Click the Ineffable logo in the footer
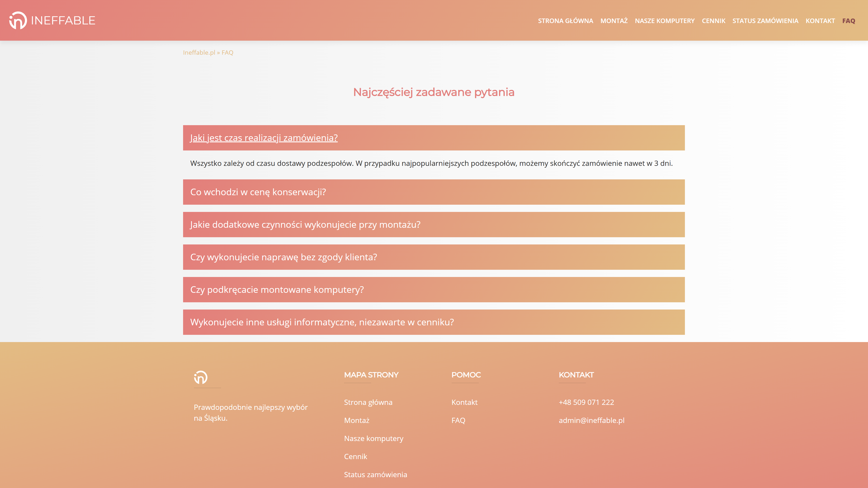This screenshot has width=868, height=488. (x=200, y=378)
